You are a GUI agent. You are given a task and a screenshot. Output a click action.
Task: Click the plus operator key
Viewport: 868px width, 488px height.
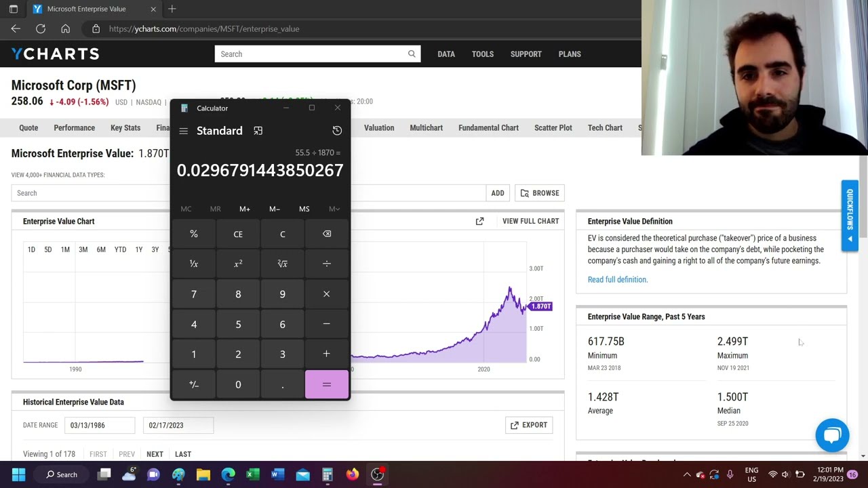pos(327,354)
